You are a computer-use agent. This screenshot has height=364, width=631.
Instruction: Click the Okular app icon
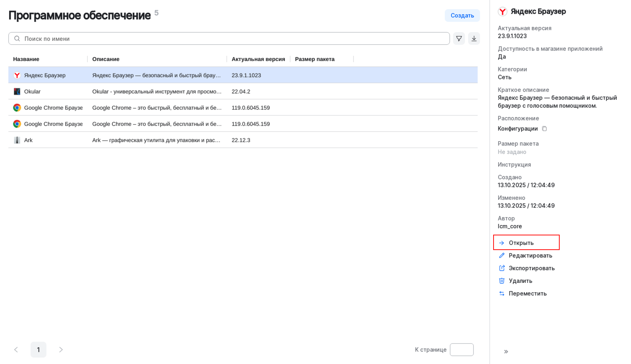click(x=17, y=91)
